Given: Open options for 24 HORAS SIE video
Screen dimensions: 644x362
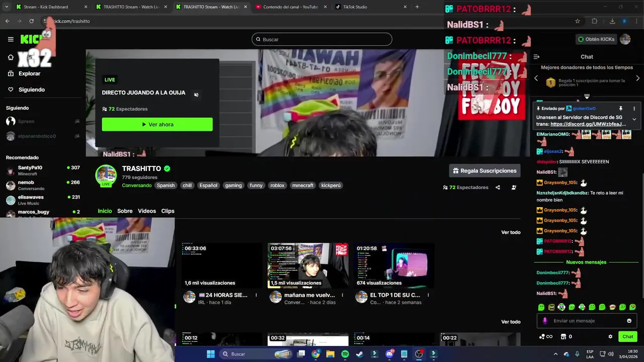Looking at the screenshot, I should pos(256,295).
